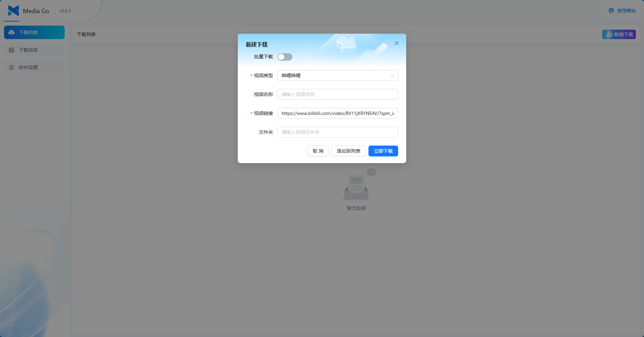Open the 视频类型 dropdown showing 哔哩哔哩

coord(338,75)
